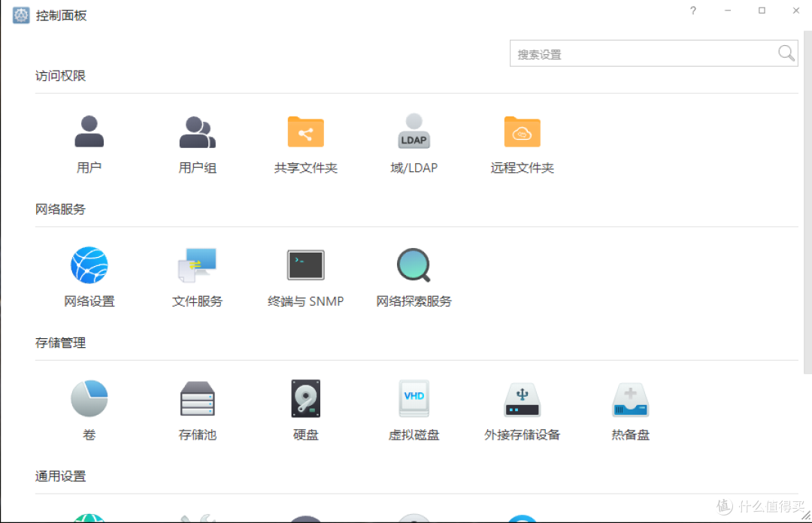Screen dimensions: 812x523
Task: Click the search magnifier icon
Action: pyautogui.click(x=786, y=53)
